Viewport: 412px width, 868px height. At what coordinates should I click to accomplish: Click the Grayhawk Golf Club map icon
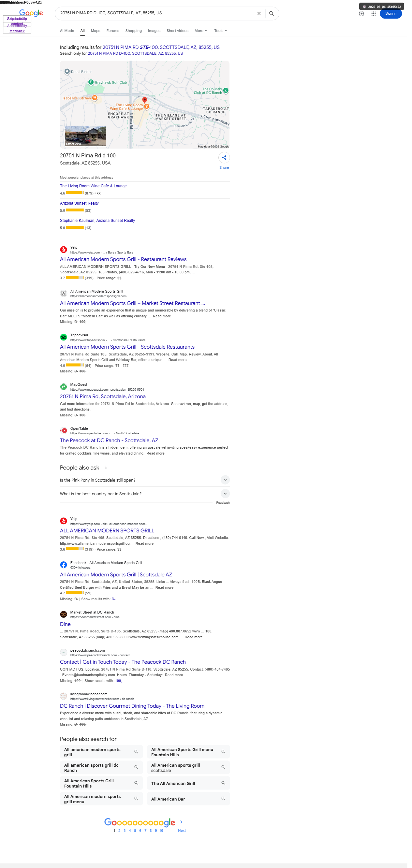point(92,83)
